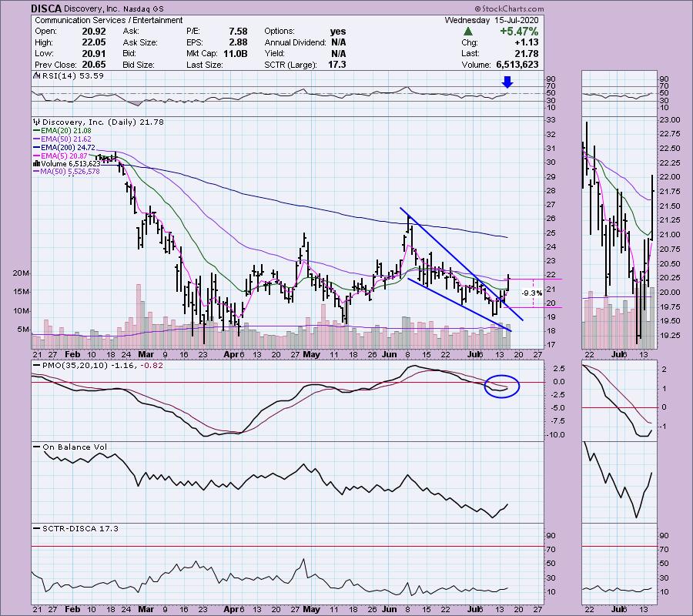Viewport: 693px width, 616px height.
Task: Click the Annual Dividend label
Action: pyautogui.click(x=295, y=42)
